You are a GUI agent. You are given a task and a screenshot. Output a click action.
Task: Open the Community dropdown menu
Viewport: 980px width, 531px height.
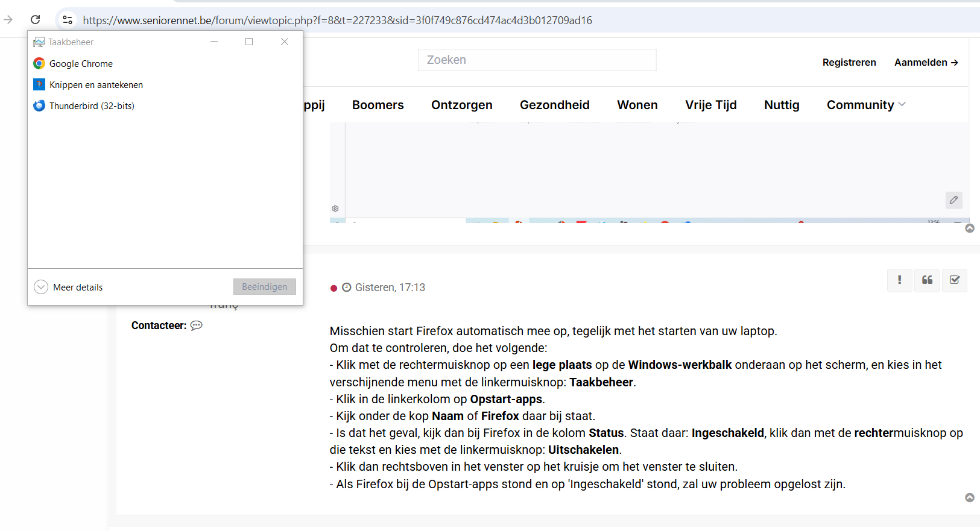(865, 105)
